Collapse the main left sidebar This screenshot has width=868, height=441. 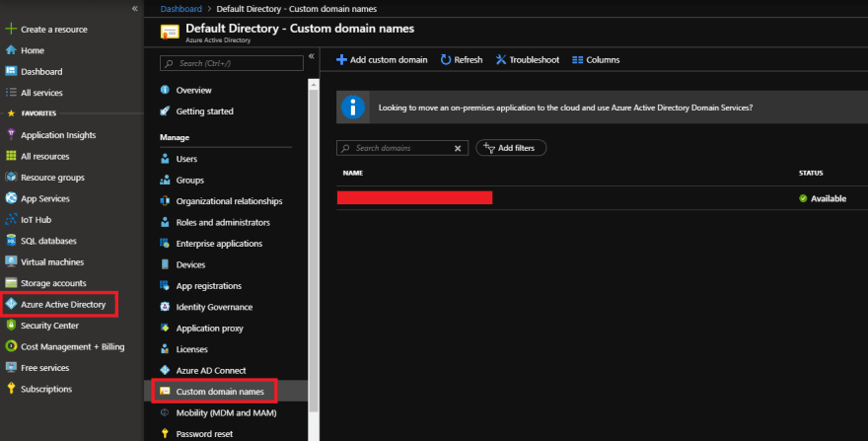tap(134, 8)
